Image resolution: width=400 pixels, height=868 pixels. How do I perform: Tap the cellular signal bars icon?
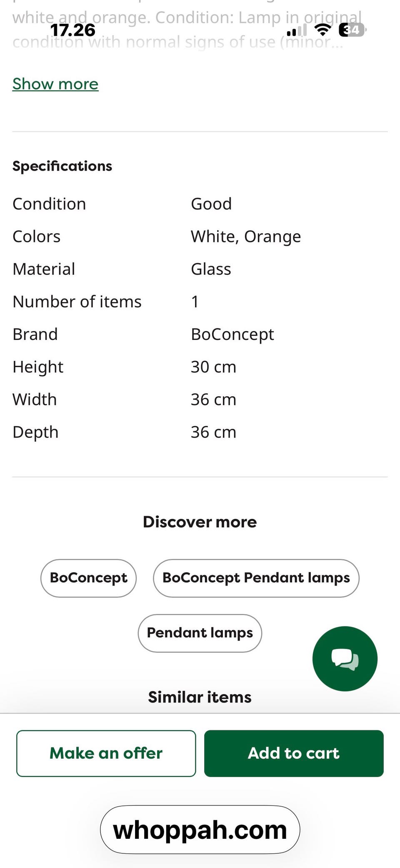click(297, 30)
